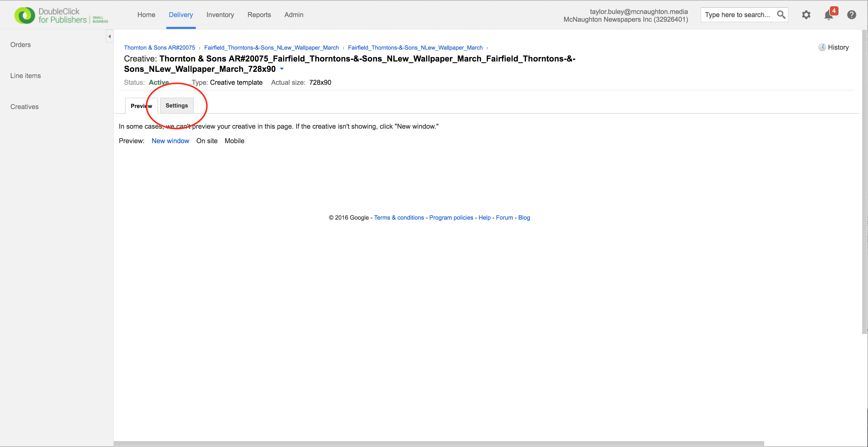Click the New window preview link
Image resolution: width=868 pixels, height=447 pixels.
click(x=170, y=141)
